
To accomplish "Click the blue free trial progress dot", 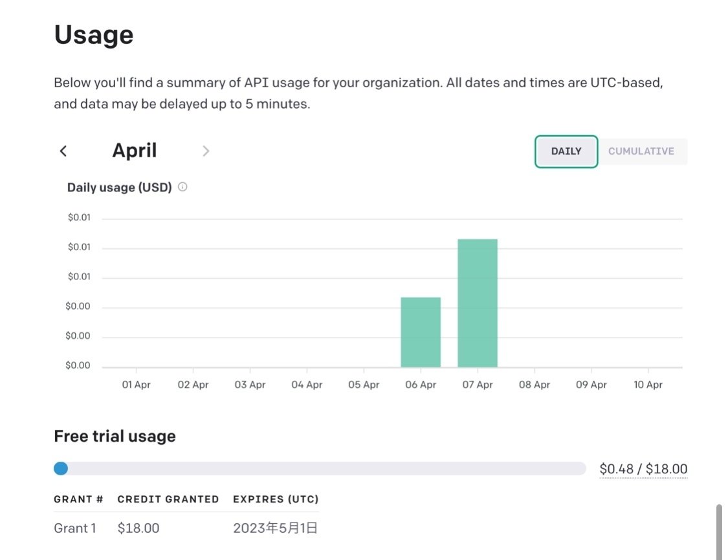I will point(61,469).
